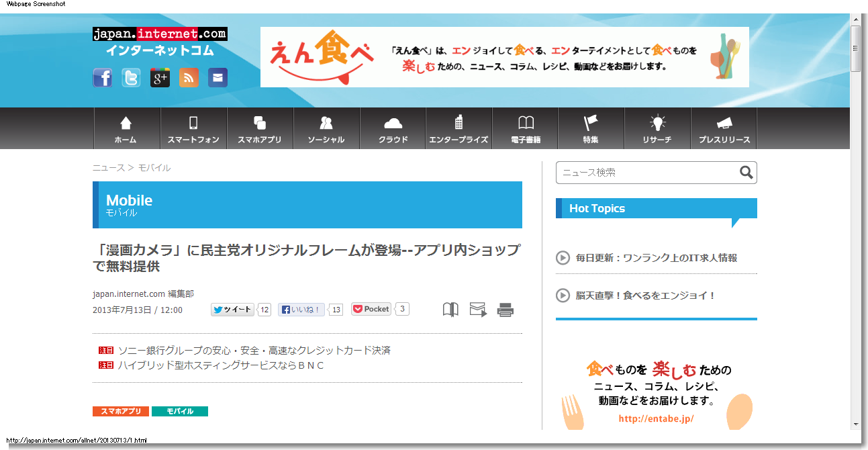Open the えん食べ banner advertisement
868x450 pixels.
[x=504, y=57]
